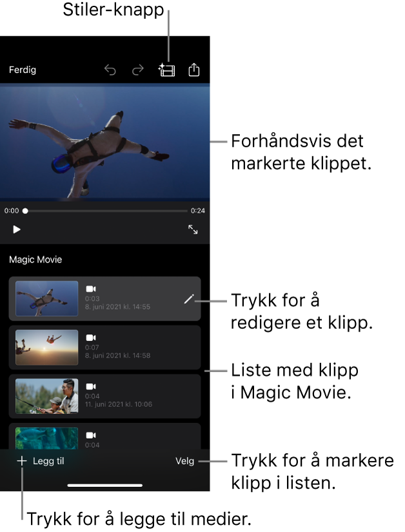Select the skydiver clip thumbnail dated 14:55
The image size is (405, 532).
47,299
